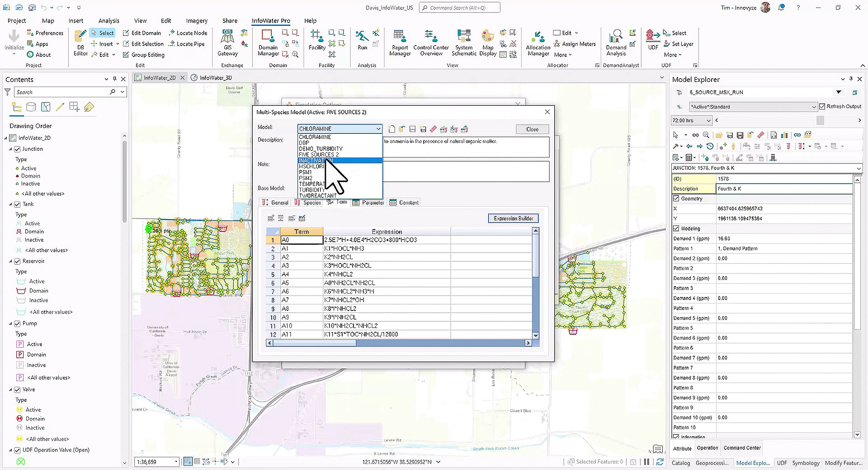Click the eraser icon in Multi-Species Model toolbar

(433, 129)
